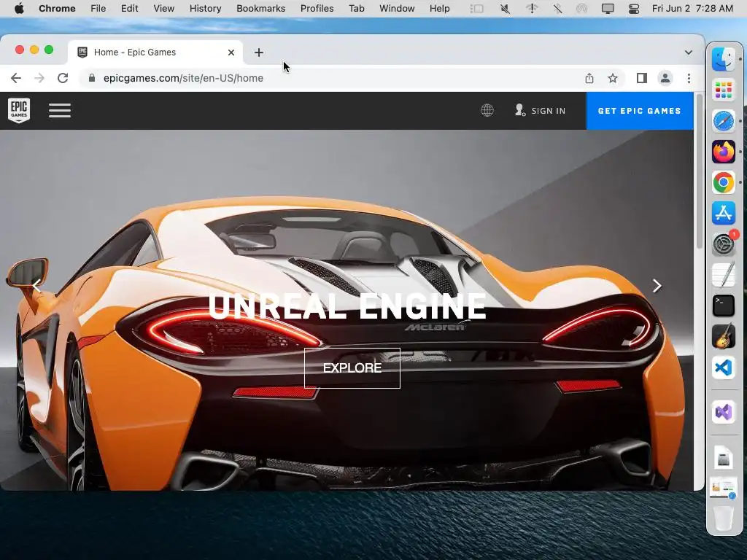Launch Firefox from the Dock

tap(723, 152)
